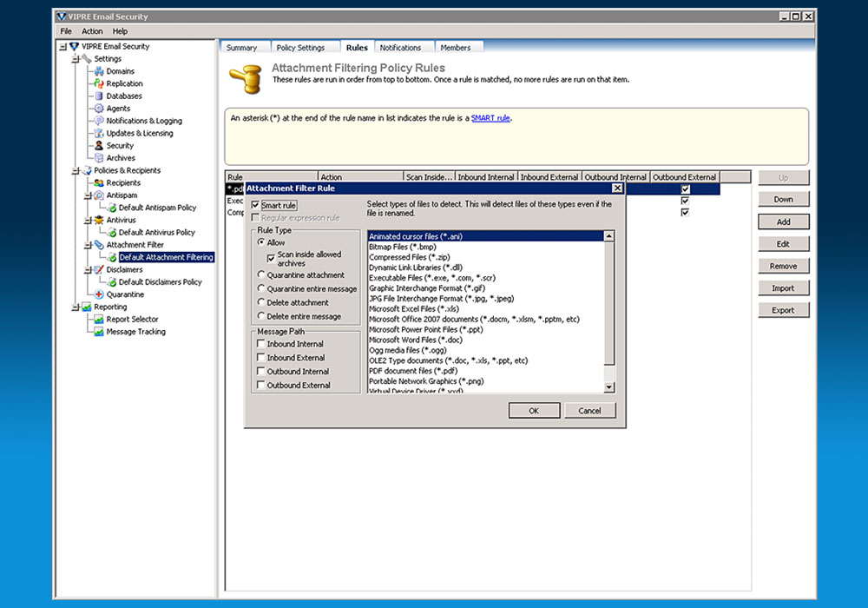
Task: Select the Replication icon in tree
Action: 99,83
